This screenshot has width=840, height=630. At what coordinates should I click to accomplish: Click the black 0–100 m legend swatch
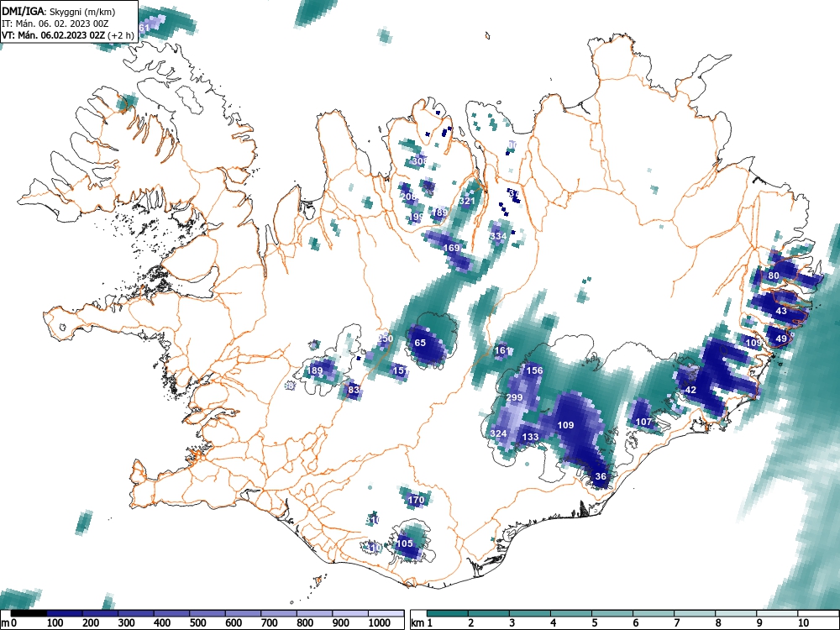point(28,613)
